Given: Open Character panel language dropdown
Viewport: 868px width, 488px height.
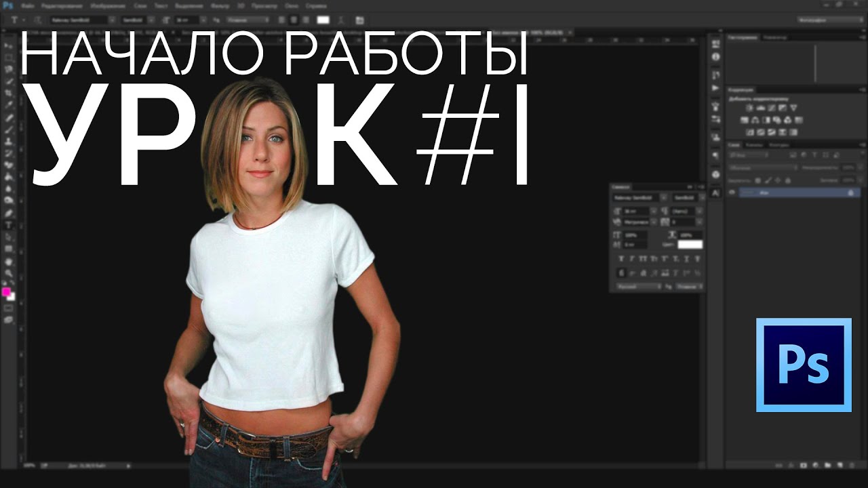Looking at the screenshot, I should [x=639, y=287].
